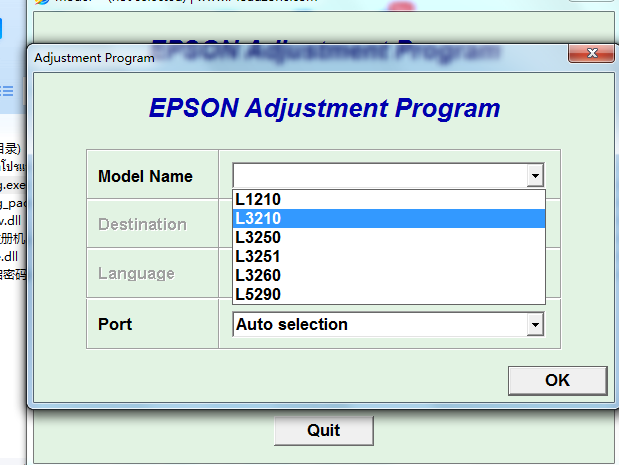619x465 pixels.
Task: Expand the Port dropdown arrow
Action: pyautogui.click(x=535, y=325)
